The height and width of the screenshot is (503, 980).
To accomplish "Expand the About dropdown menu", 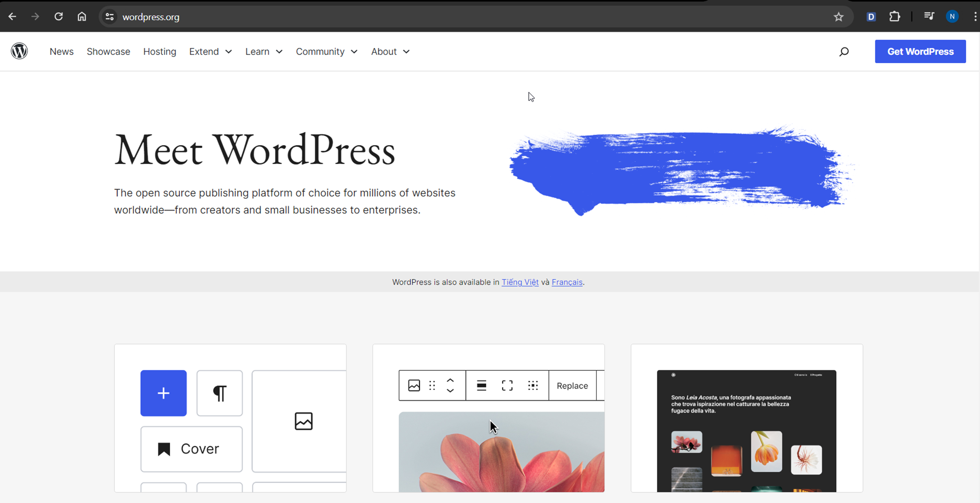I will pyautogui.click(x=390, y=51).
